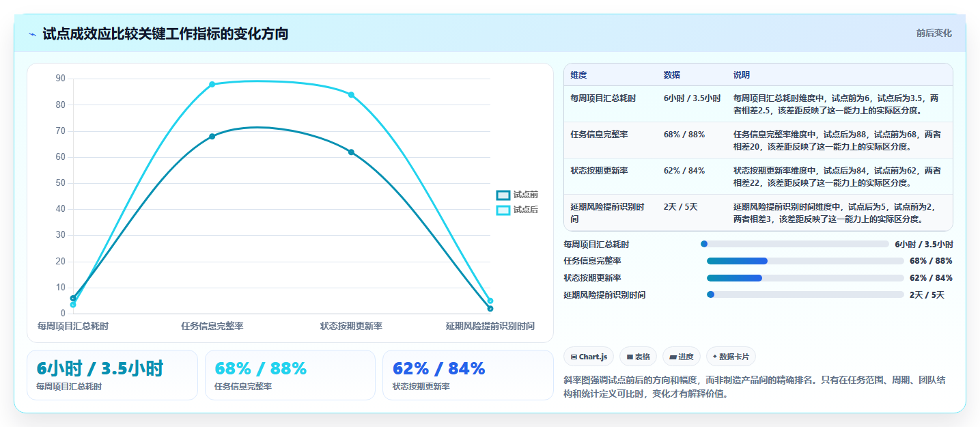Click 状态按期更新率 in the table's 维度 column
Viewport: 980px width, 427px height.
coord(599,171)
